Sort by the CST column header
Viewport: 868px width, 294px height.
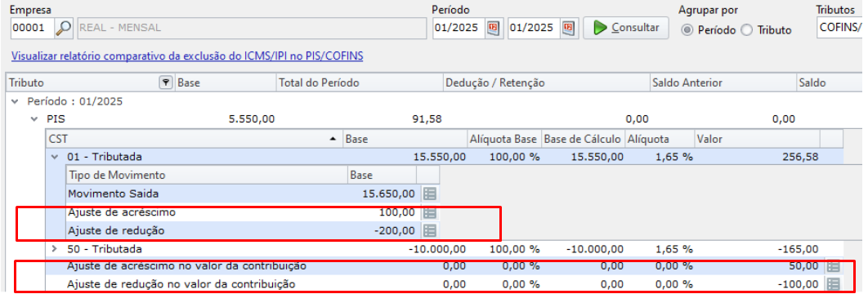pyautogui.click(x=195, y=139)
